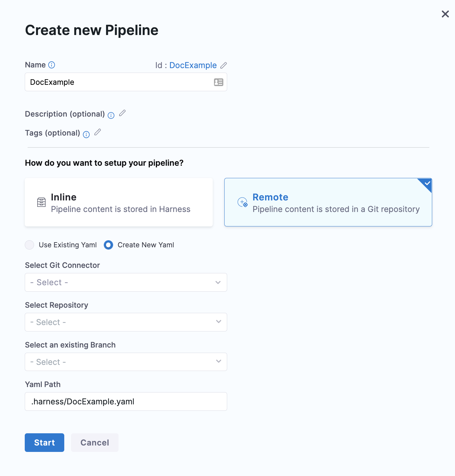Choose the Inline pipeline setup card

119,202
